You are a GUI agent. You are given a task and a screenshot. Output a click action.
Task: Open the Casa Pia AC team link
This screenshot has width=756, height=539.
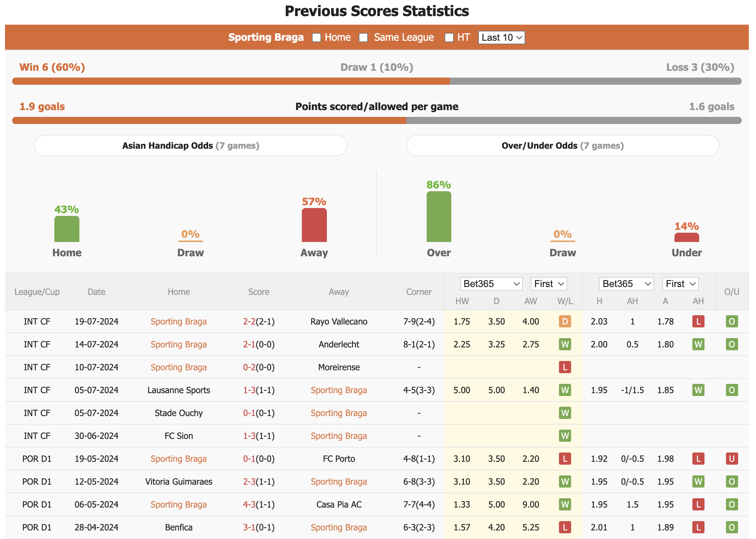click(x=339, y=504)
